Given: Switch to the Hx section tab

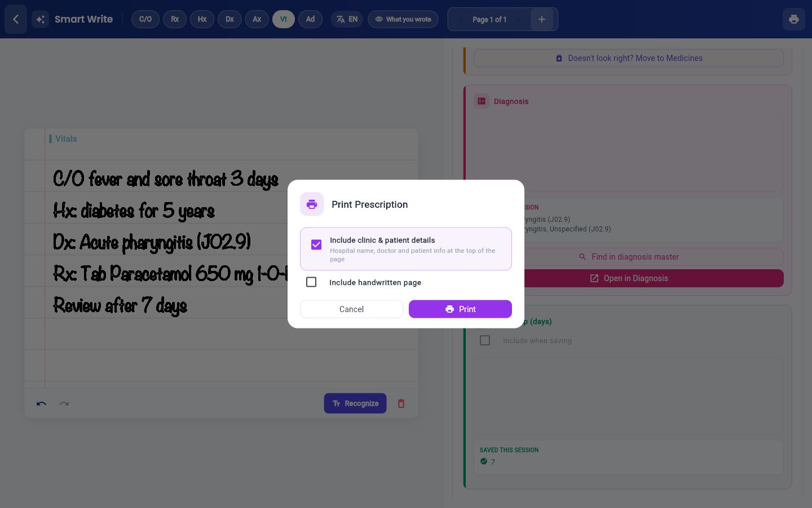Looking at the screenshot, I should coord(202,19).
